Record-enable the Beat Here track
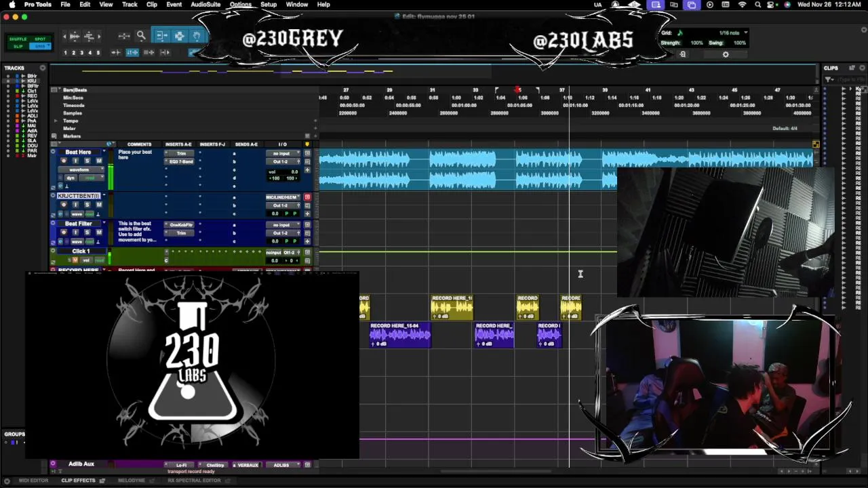 click(64, 161)
